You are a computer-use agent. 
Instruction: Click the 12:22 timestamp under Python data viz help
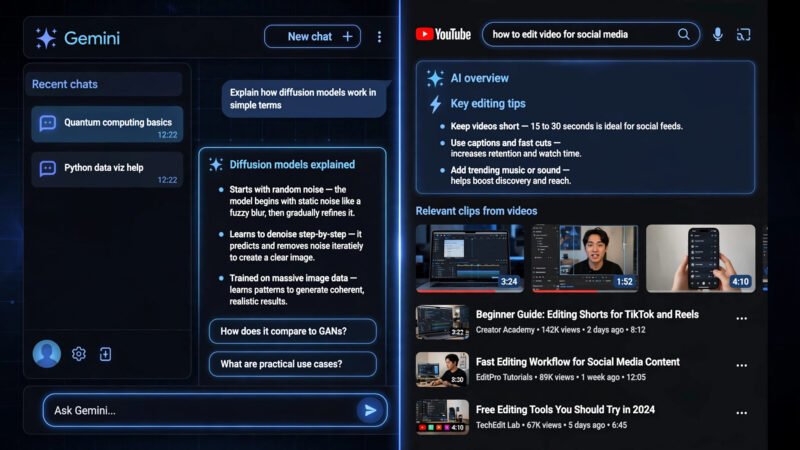click(167, 180)
